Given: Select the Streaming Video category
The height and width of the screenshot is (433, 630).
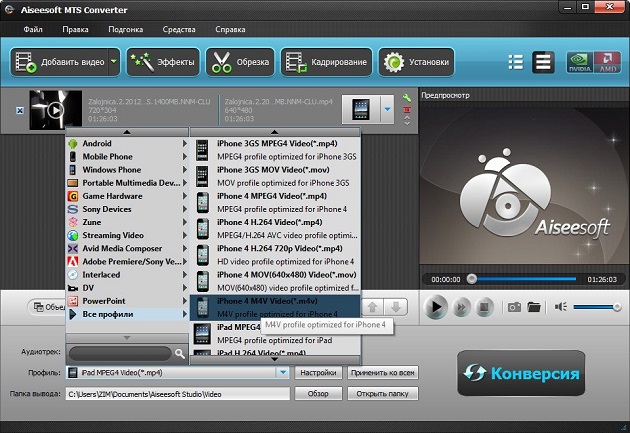Looking at the screenshot, I should [127, 235].
